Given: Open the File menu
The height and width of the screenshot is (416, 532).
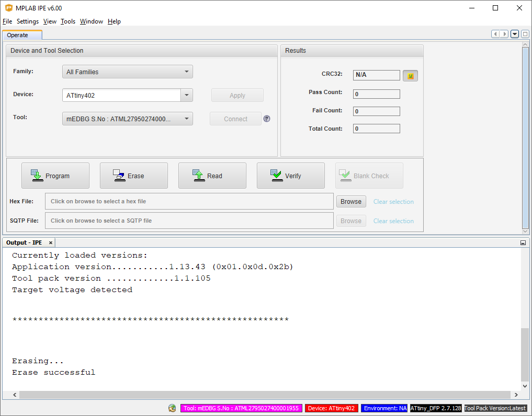Looking at the screenshot, I should point(7,21).
